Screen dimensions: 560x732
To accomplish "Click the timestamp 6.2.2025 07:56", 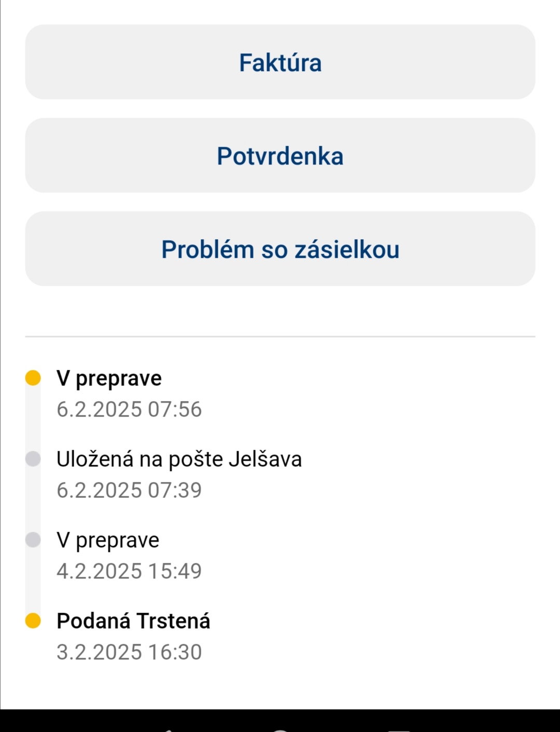I will pos(129,409).
